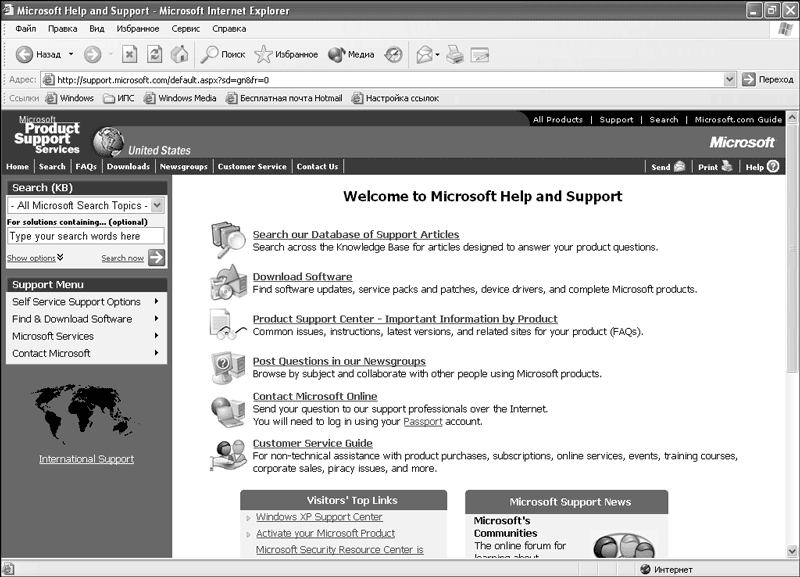
Task: Open the International Support link
Action: tap(86, 459)
